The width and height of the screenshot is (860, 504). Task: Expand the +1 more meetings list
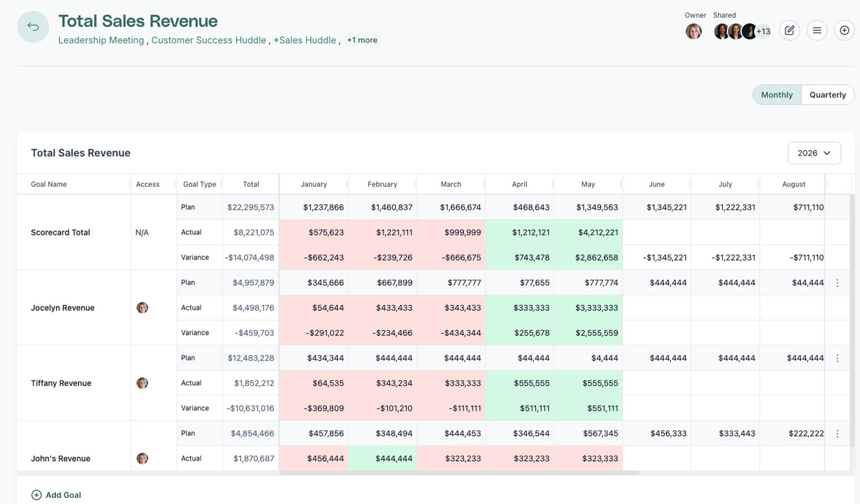pos(362,40)
